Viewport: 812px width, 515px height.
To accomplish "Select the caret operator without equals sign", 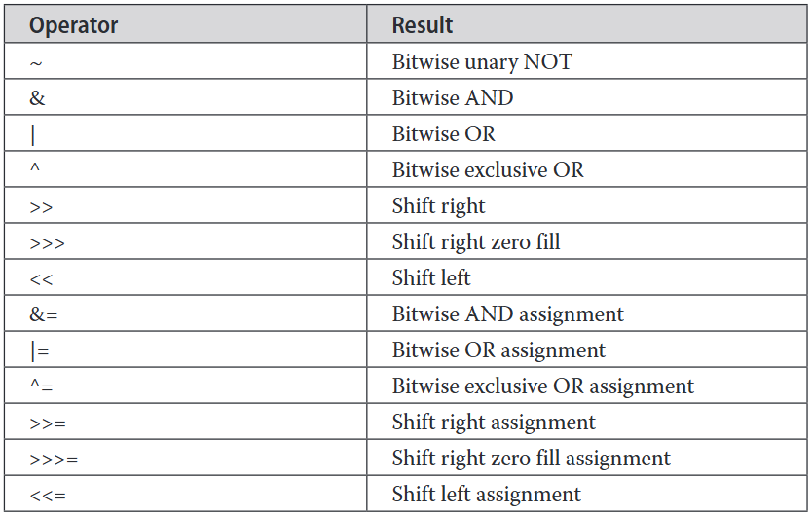I will click(35, 170).
